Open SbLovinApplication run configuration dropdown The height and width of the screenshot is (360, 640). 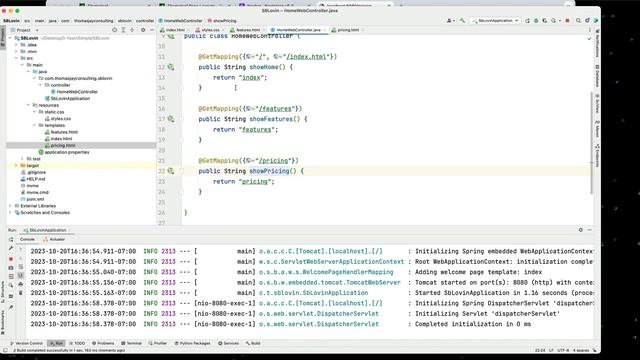pyautogui.click(x=496, y=20)
